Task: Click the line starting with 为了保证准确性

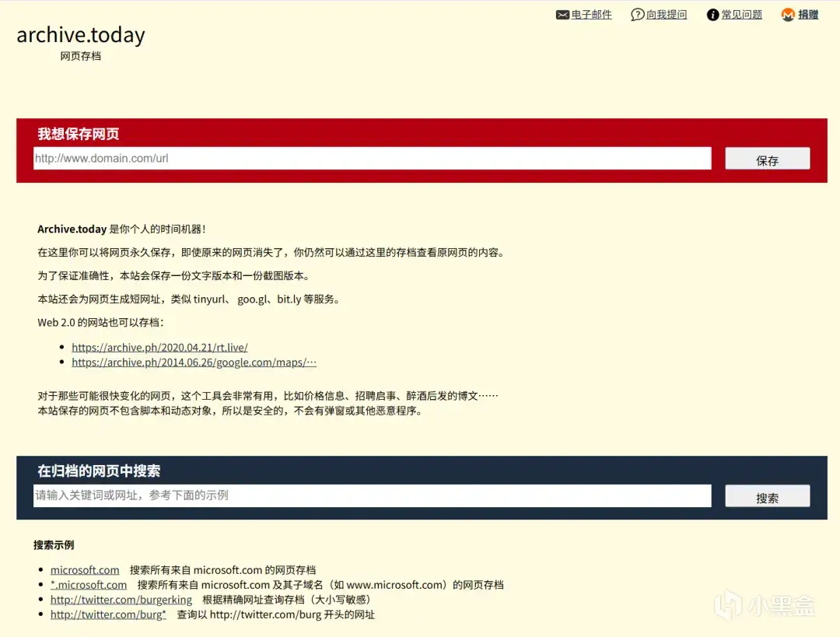Action: coord(174,276)
